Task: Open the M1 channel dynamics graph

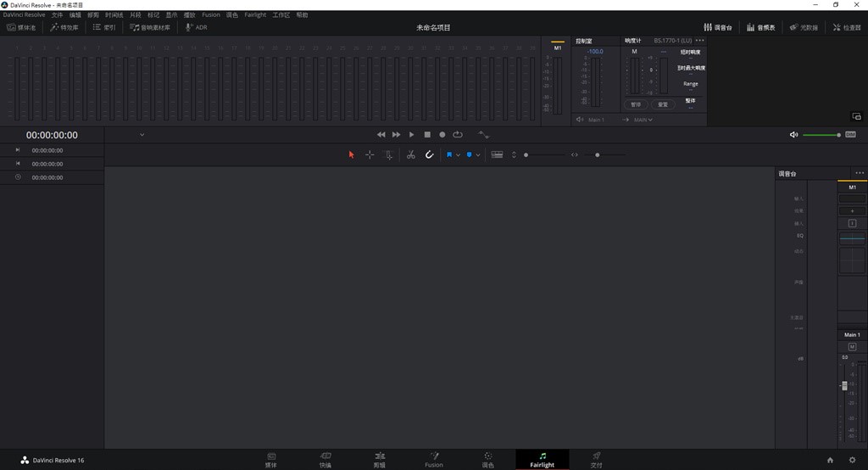Action: pos(852,260)
